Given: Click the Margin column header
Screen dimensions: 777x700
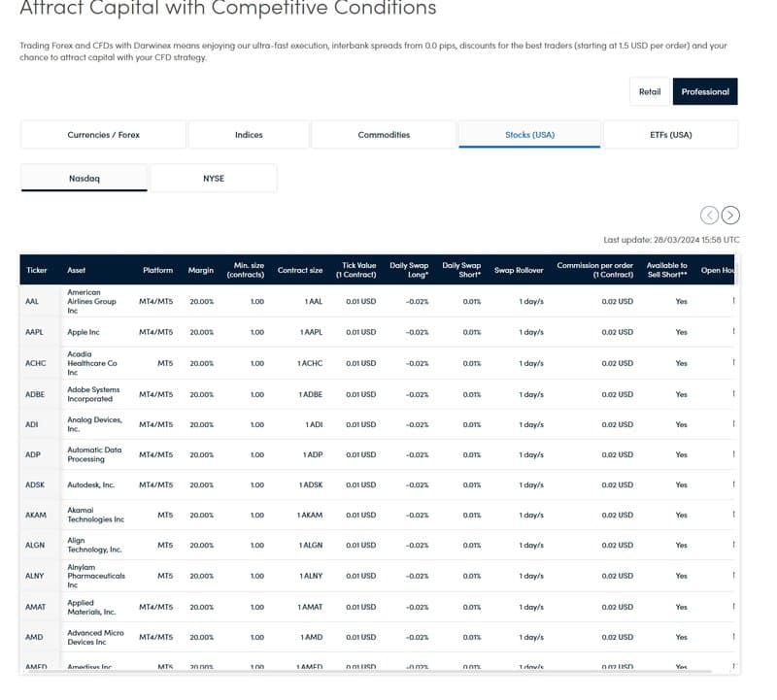Looking at the screenshot, I should (x=201, y=270).
